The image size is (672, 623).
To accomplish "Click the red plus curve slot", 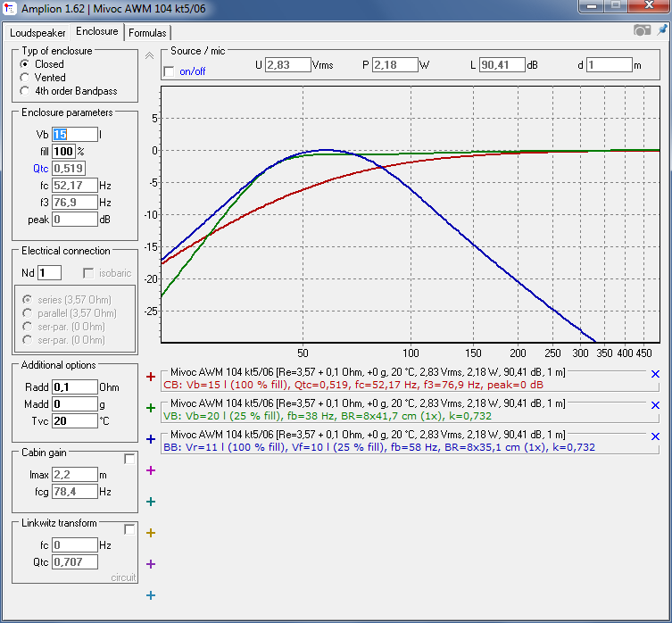I will [151, 377].
